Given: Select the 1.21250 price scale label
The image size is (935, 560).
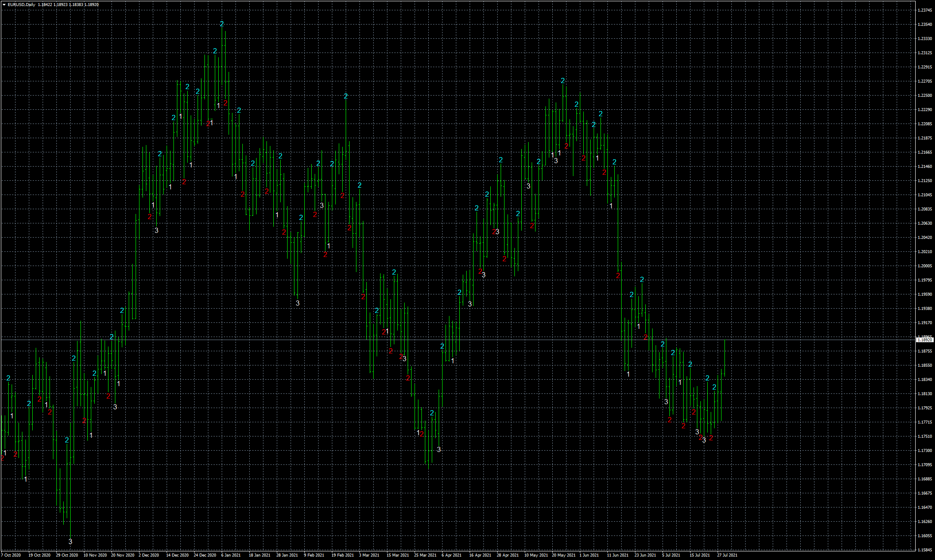Looking at the screenshot, I should (x=925, y=181).
